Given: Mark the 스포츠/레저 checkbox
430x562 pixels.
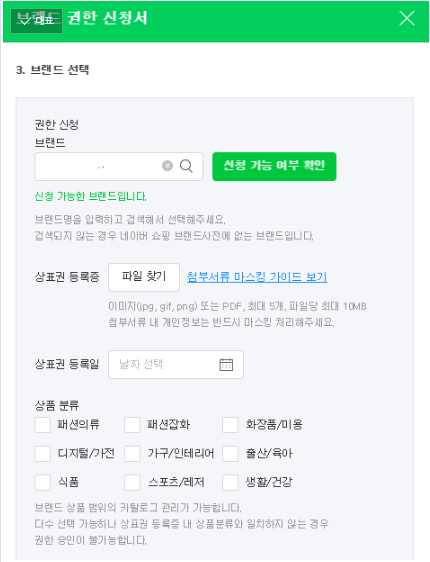Looking at the screenshot, I should (132, 482).
